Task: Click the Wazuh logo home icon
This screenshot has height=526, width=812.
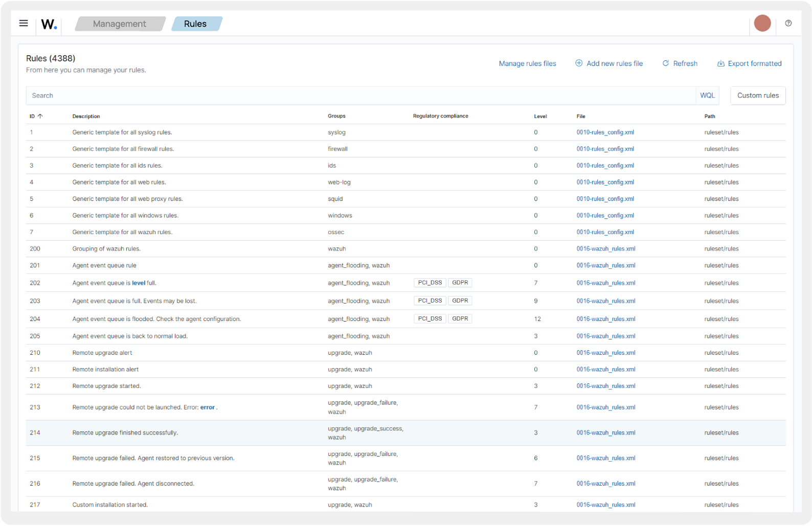Action: coord(49,24)
